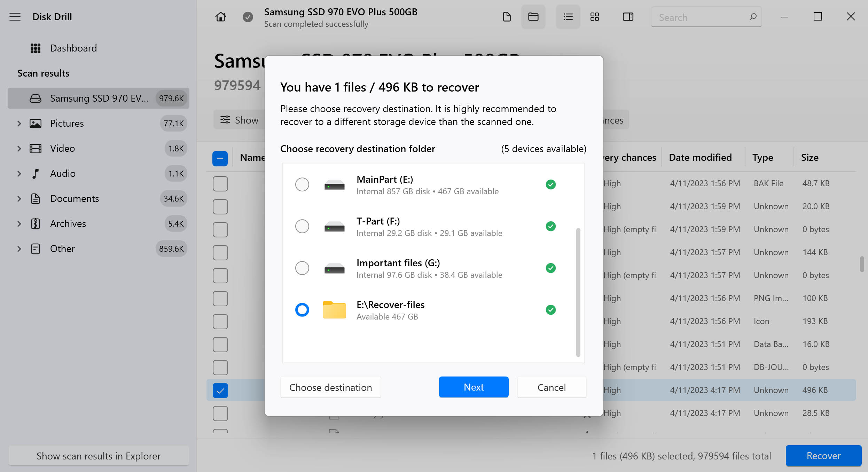Image resolution: width=868 pixels, height=472 pixels.
Task: Click the 979.6K badge on Samsung SSD
Action: point(171,99)
